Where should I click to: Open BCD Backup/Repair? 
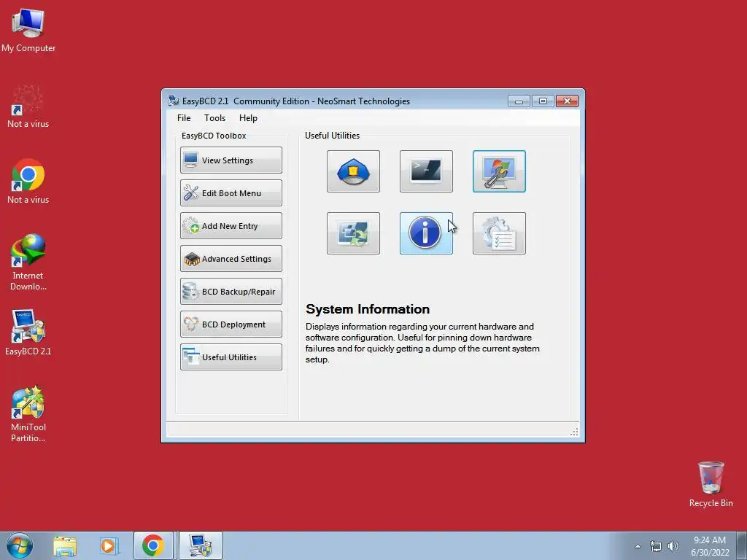[x=231, y=292]
